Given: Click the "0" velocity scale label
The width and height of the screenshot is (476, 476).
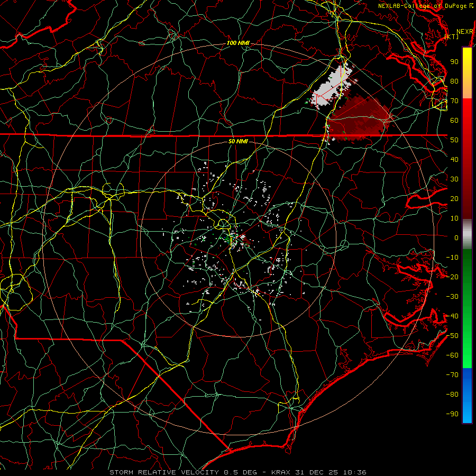Looking at the screenshot, I should (456, 238).
